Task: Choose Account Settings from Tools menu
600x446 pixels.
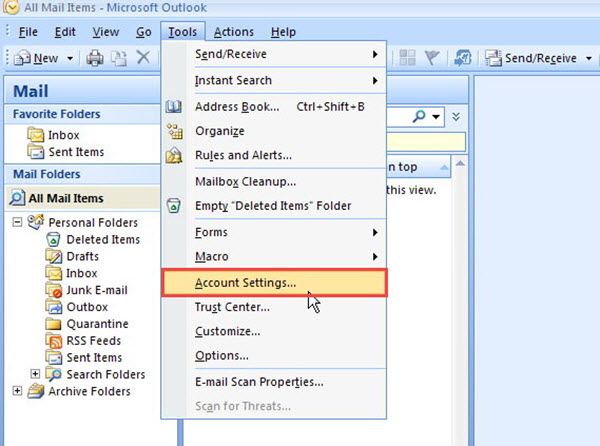Action: 245,282
